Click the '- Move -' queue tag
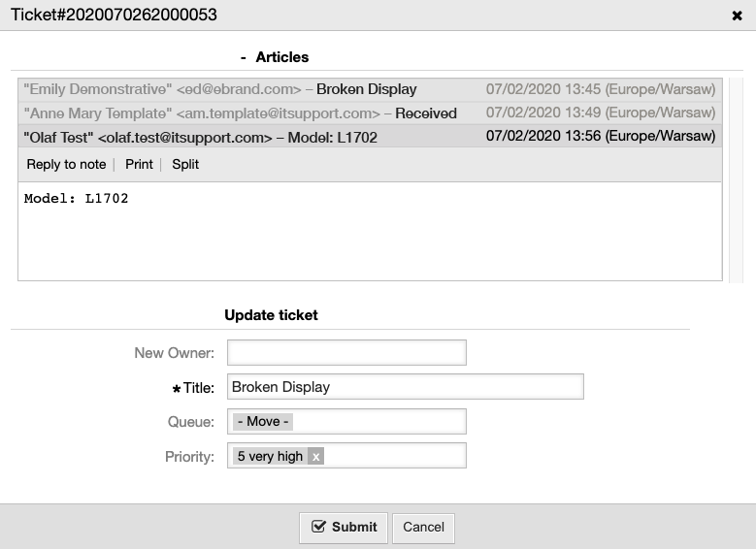This screenshot has height=549, width=756. pyautogui.click(x=263, y=422)
